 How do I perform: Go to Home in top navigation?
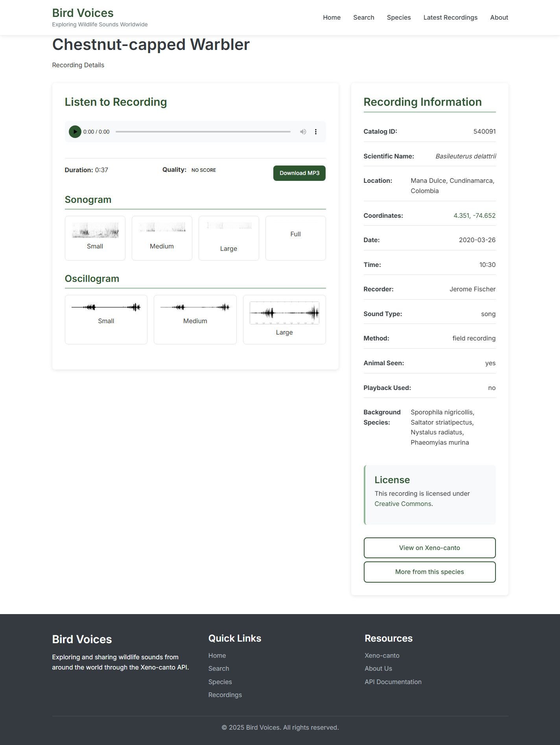click(332, 17)
